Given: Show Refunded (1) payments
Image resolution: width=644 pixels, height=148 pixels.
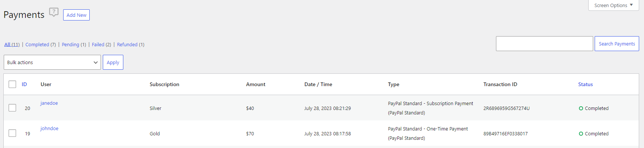Looking at the screenshot, I should (x=130, y=44).
